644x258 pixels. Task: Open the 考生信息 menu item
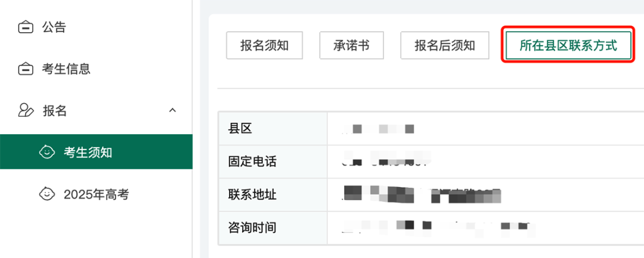66,69
